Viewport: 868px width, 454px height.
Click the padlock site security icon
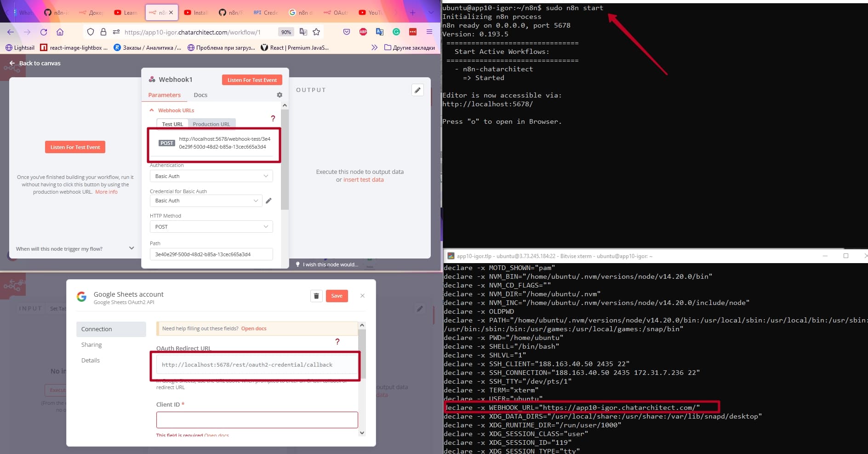coord(103,32)
